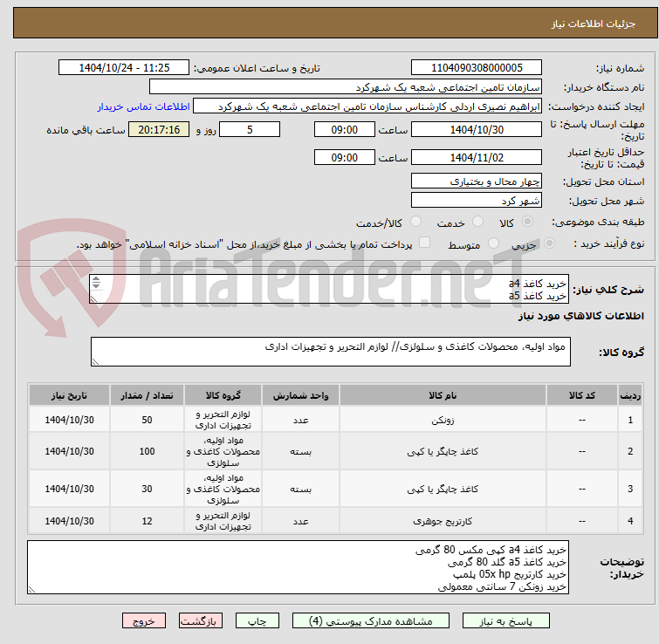Open مشاهده مدارک پیوستی (4) attachments
This screenshot has height=644, width=659.
[371, 621]
